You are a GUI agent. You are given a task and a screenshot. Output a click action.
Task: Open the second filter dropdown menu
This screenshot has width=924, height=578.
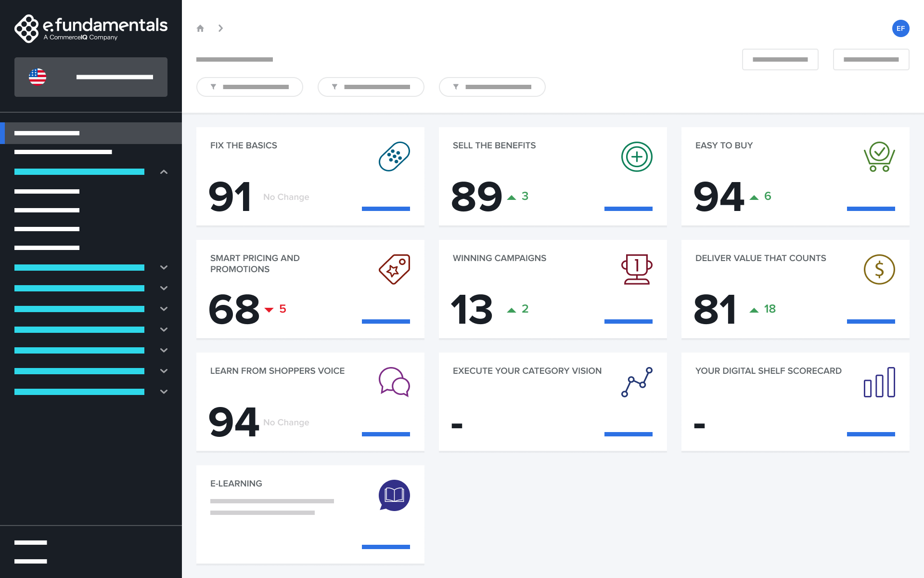(x=371, y=87)
